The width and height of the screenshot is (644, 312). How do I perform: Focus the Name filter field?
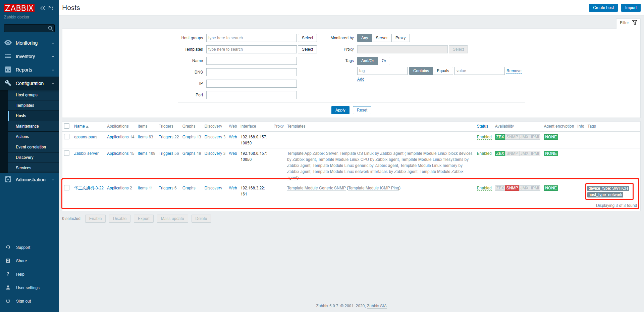pos(252,61)
